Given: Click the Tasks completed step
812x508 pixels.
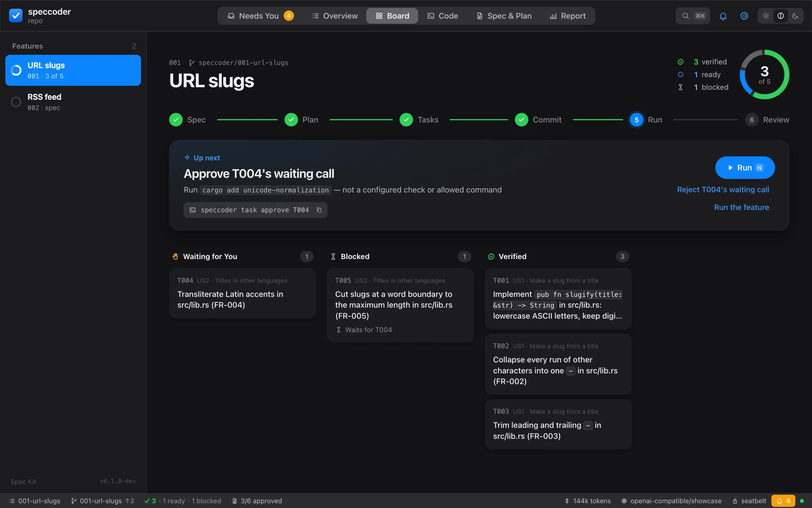Looking at the screenshot, I should [x=419, y=120].
